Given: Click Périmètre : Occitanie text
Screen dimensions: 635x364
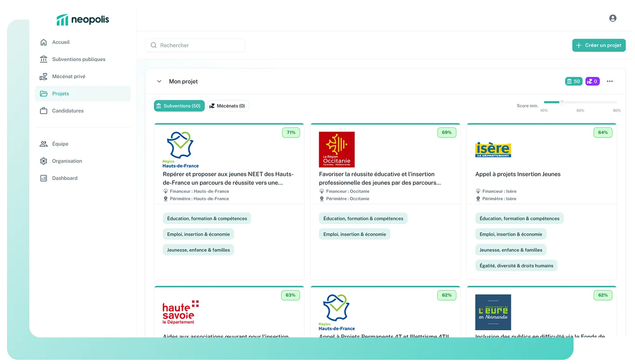Looking at the screenshot, I should pos(348,199).
